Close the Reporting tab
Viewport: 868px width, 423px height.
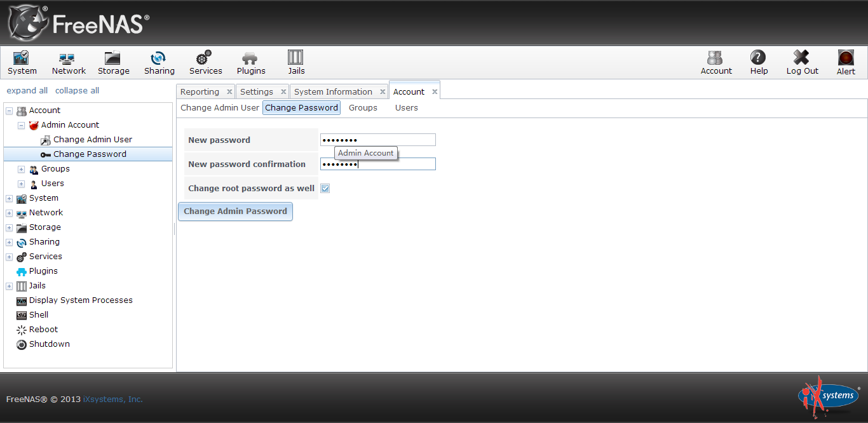(x=229, y=92)
